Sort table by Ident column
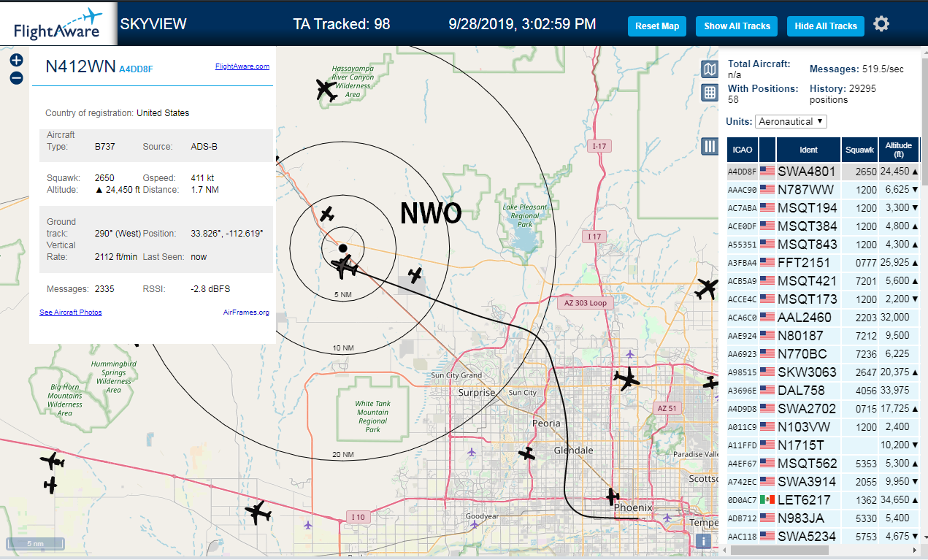Screen dimensions: 928x560 point(808,150)
